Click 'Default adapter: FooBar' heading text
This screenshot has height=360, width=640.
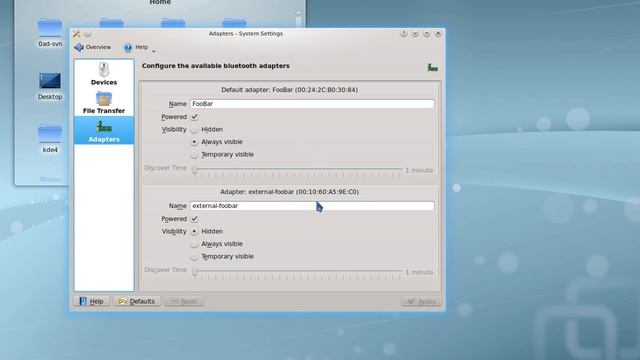(289, 90)
